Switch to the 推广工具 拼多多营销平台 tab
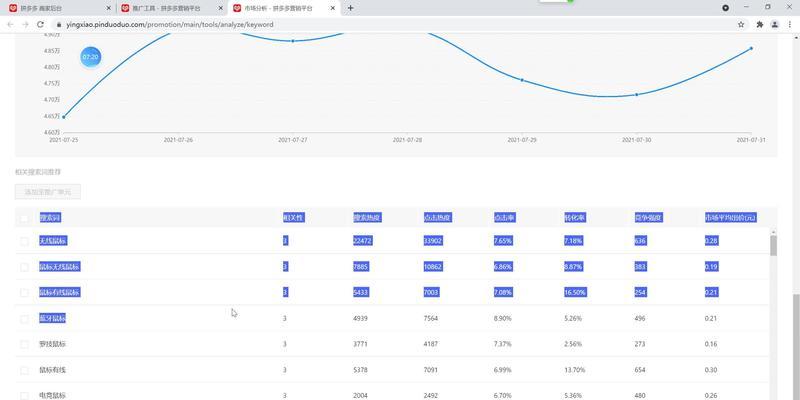 point(171,8)
